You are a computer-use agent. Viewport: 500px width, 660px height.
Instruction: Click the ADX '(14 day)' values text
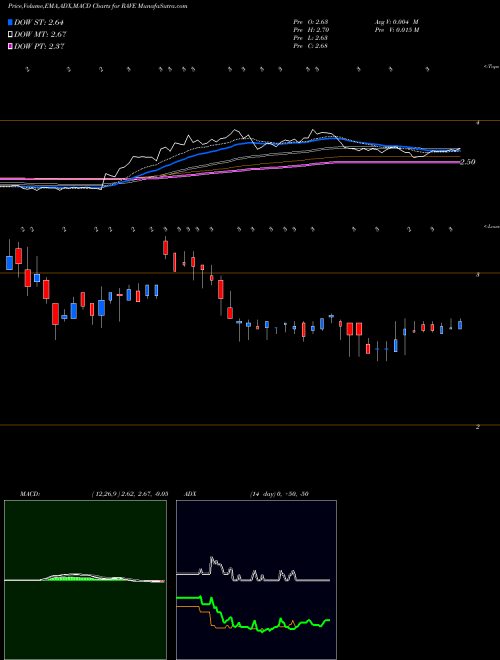279,494
